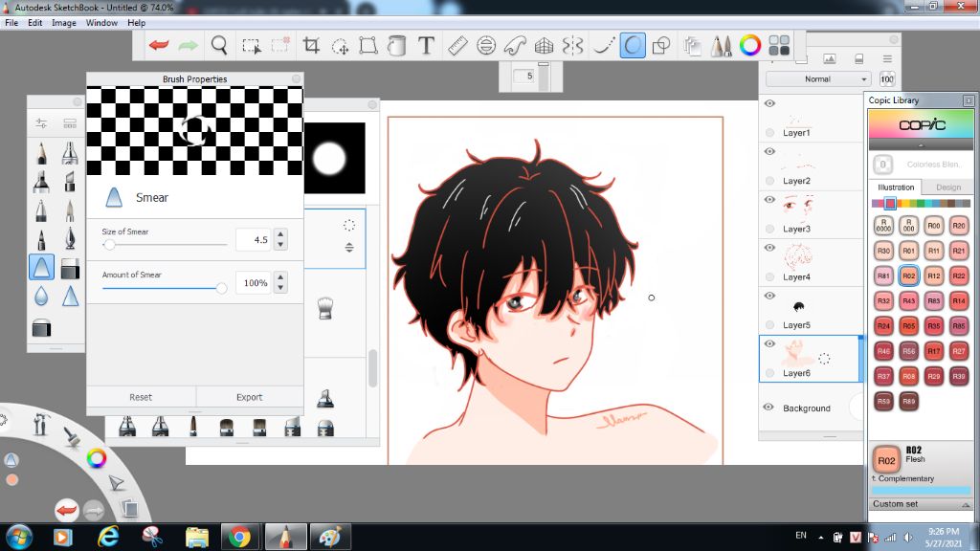
Task: Activate the Ellipse guide tool
Action: coord(485,45)
